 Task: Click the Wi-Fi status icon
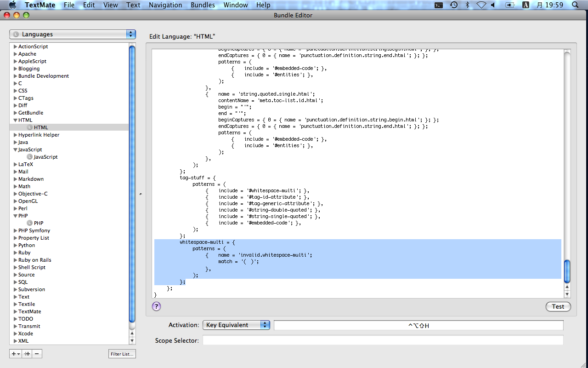(481, 5)
